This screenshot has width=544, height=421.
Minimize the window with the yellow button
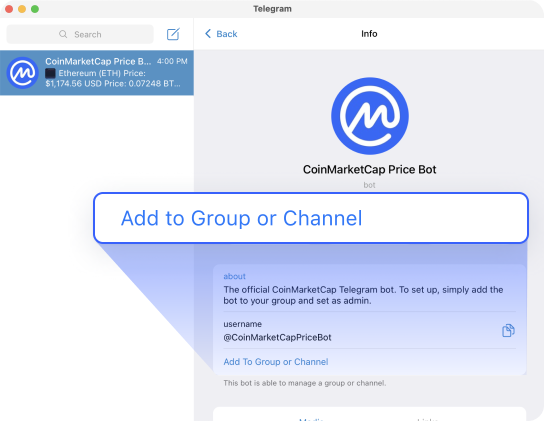tap(22, 9)
